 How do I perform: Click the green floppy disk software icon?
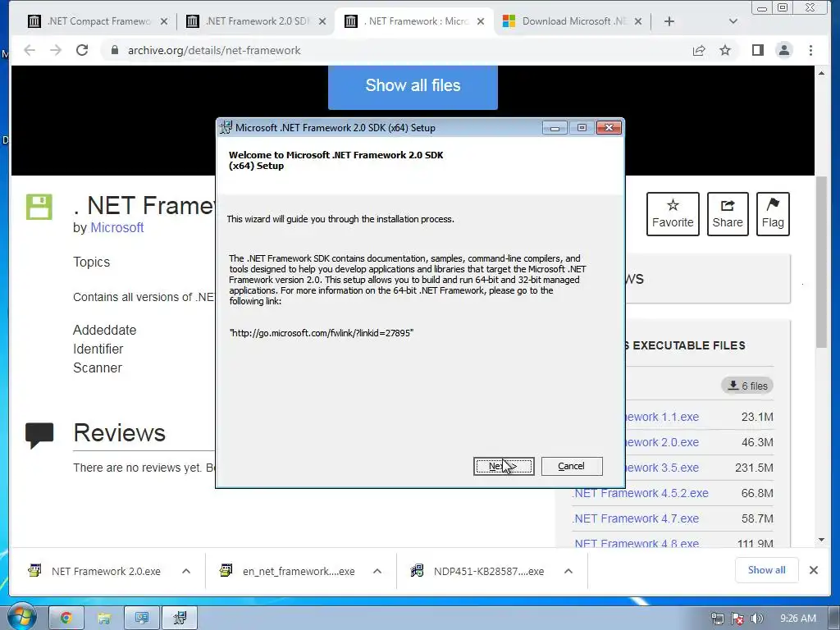(39, 207)
